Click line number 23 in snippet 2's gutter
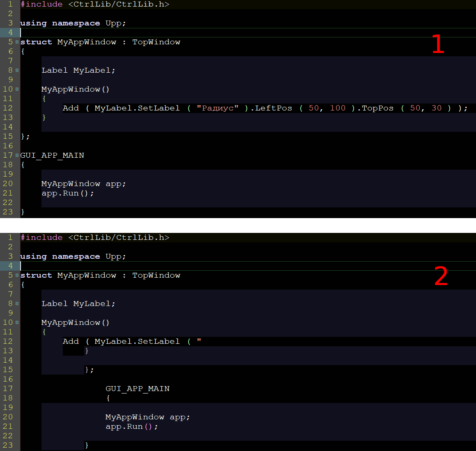Viewport: 476px width, 451px height. (x=8, y=445)
